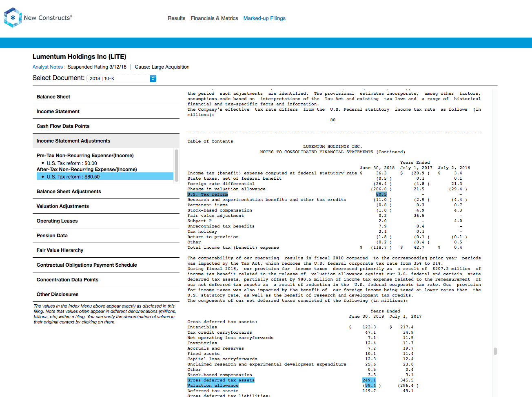This screenshot has width=532, height=397.
Task: Expand Balance Sheet Adjustments
Action: 106,192
